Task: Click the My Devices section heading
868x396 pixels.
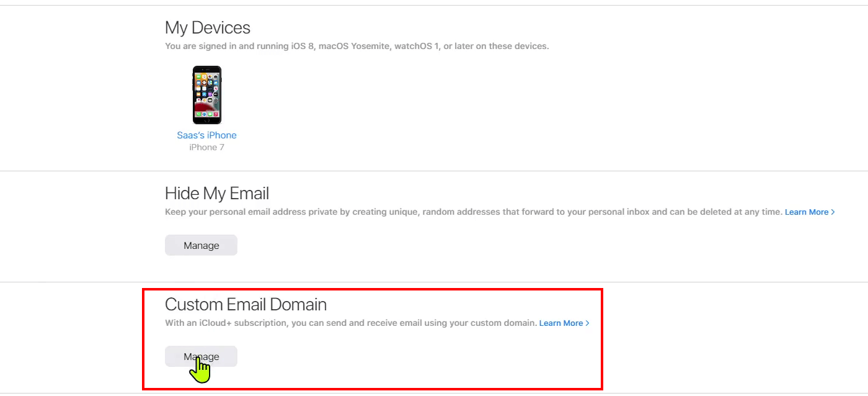Action: click(x=207, y=27)
